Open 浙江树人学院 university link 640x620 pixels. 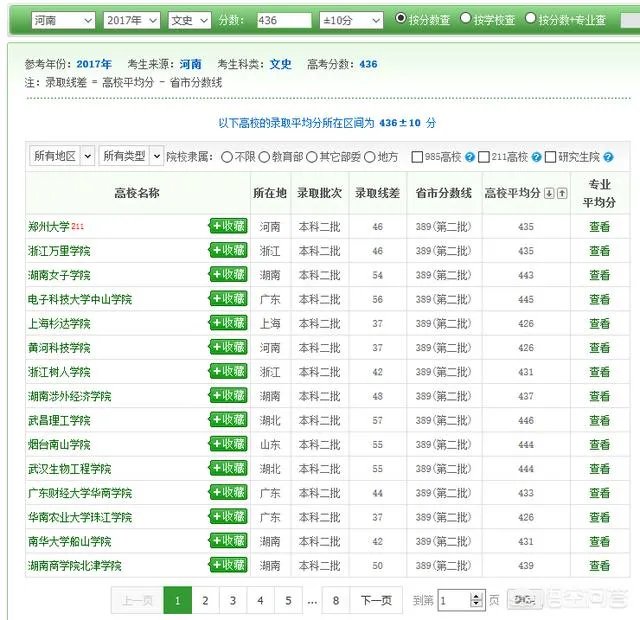coord(59,371)
